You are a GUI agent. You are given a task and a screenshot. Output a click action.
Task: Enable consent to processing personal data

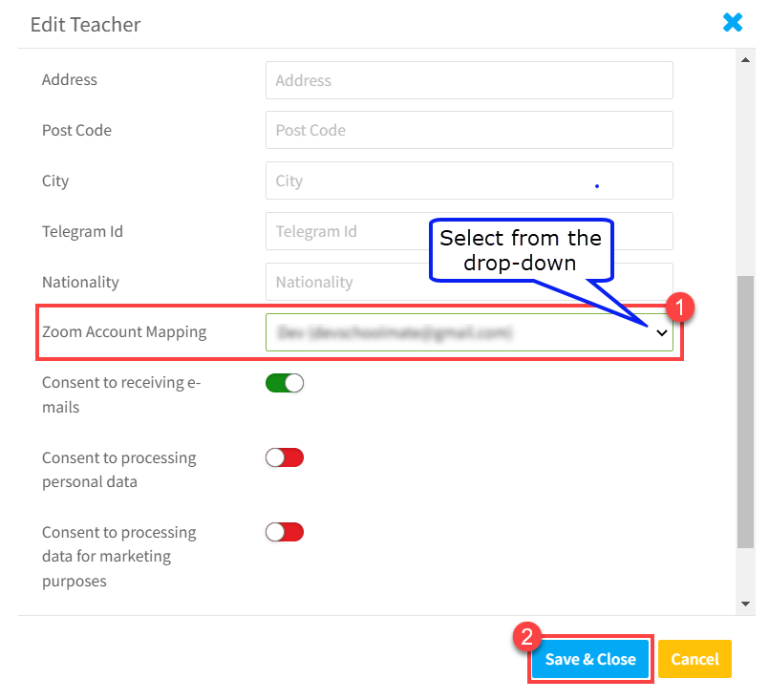285,457
